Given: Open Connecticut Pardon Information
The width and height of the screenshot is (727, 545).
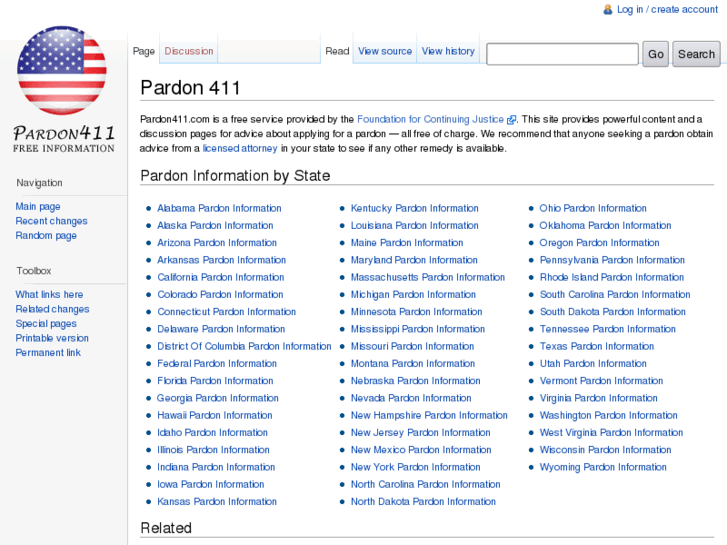Looking at the screenshot, I should pyautogui.click(x=227, y=312).
